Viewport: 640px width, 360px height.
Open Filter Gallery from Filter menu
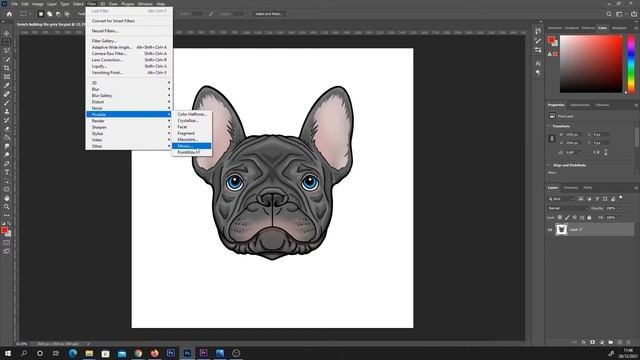129,41
